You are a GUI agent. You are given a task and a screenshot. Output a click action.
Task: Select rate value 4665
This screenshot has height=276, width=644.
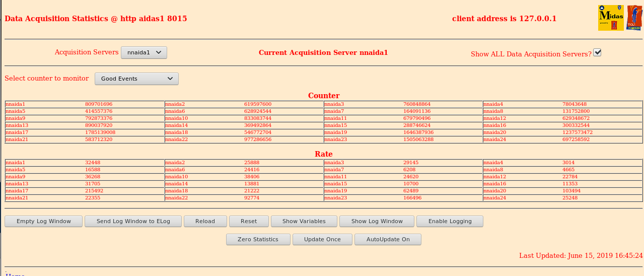(x=568, y=170)
